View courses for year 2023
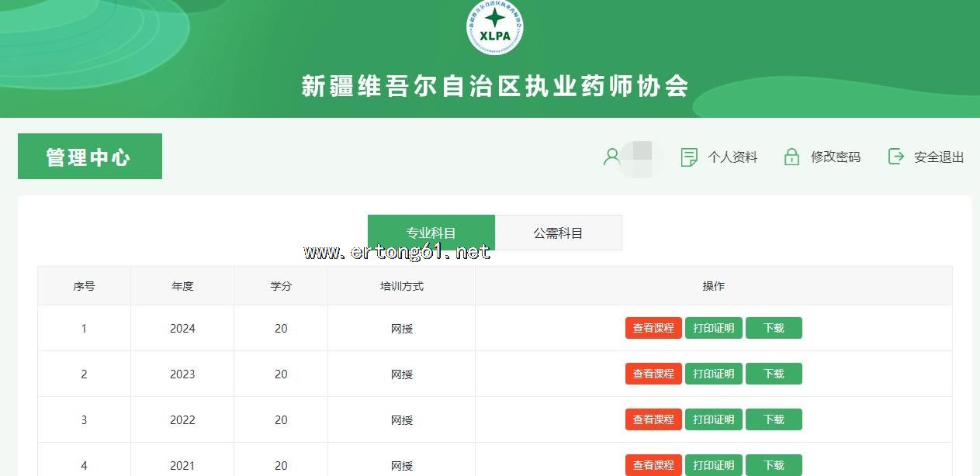This screenshot has width=980, height=476. (653, 374)
